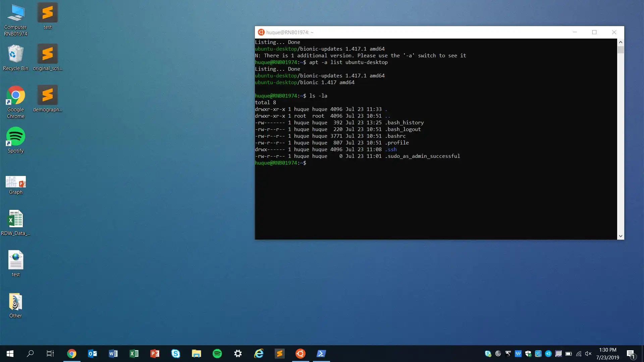Open the Windows Start menu
The width and height of the screenshot is (644, 362).
[x=10, y=353]
